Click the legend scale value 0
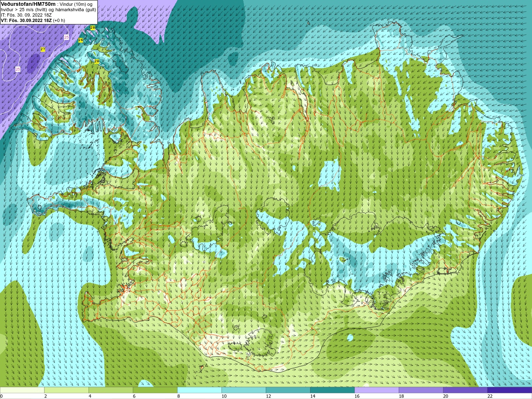The height and width of the screenshot is (399, 532). [1, 396]
